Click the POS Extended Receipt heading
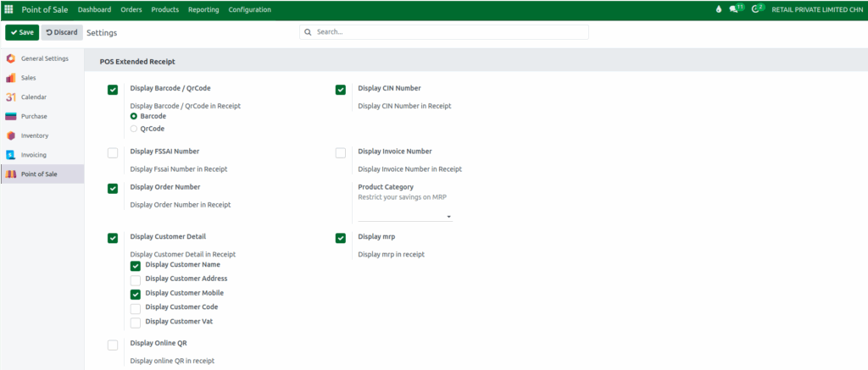Screen dimensions: 868x370 (x=137, y=62)
